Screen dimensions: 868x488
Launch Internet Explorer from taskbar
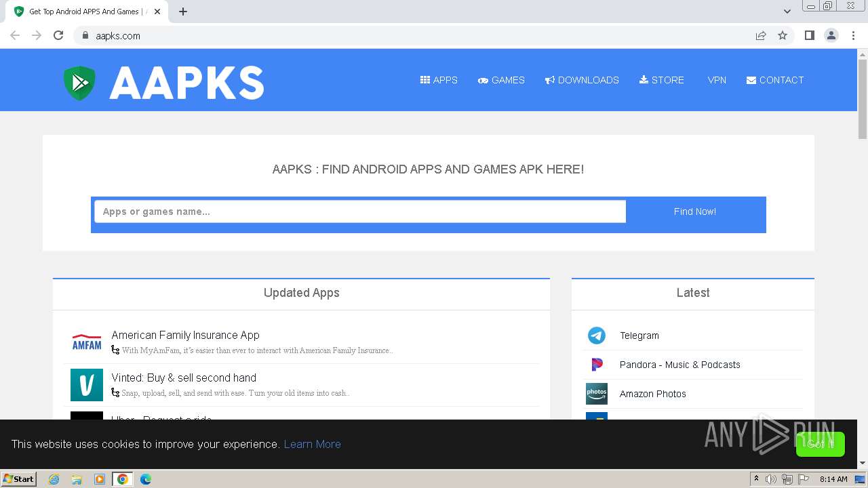pos(54,479)
